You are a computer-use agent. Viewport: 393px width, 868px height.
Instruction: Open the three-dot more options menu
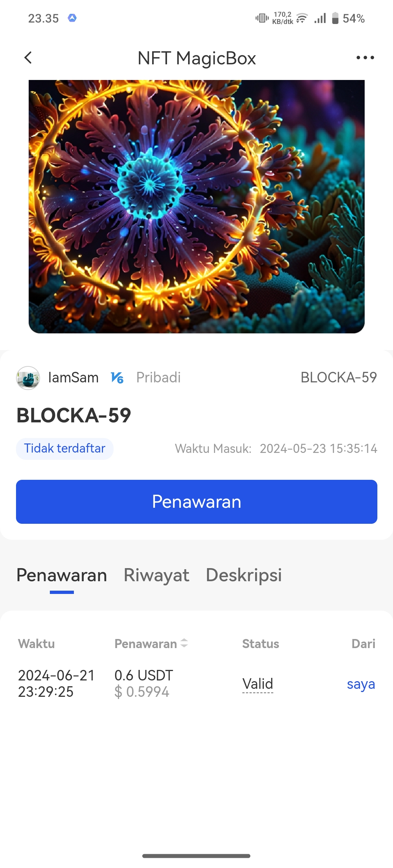(365, 57)
